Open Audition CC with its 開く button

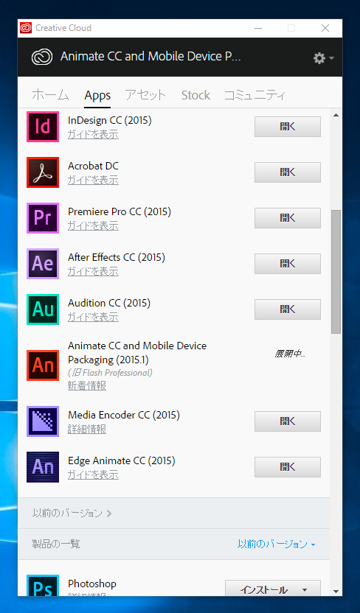tap(287, 309)
